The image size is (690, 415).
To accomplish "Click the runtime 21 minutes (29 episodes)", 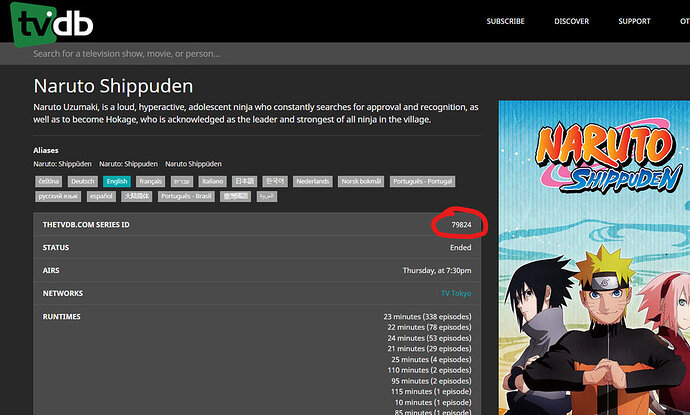I will pyautogui.click(x=429, y=349).
